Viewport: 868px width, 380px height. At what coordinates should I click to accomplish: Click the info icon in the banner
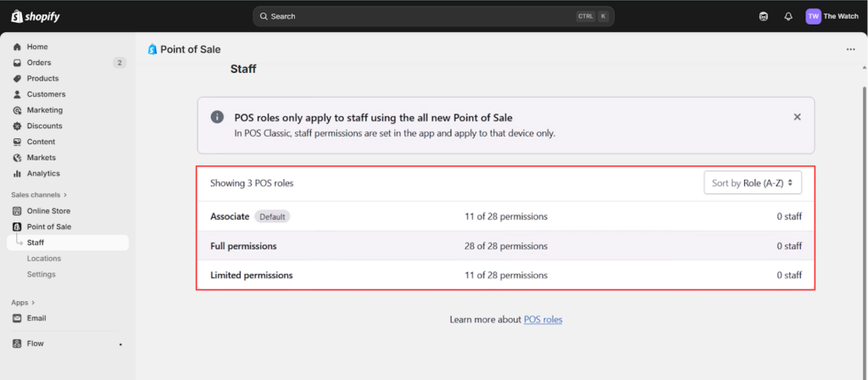click(x=218, y=118)
